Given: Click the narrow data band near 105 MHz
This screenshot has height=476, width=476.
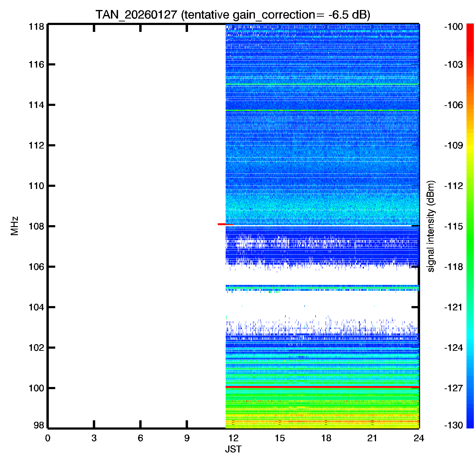Looking at the screenshot, I should [322, 288].
